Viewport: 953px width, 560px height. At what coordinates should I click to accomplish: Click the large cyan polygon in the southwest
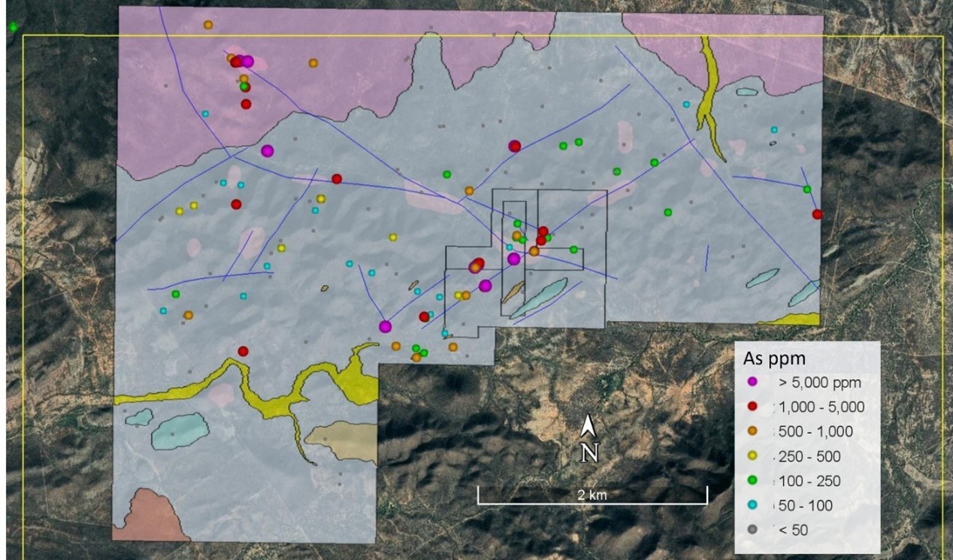(x=180, y=431)
